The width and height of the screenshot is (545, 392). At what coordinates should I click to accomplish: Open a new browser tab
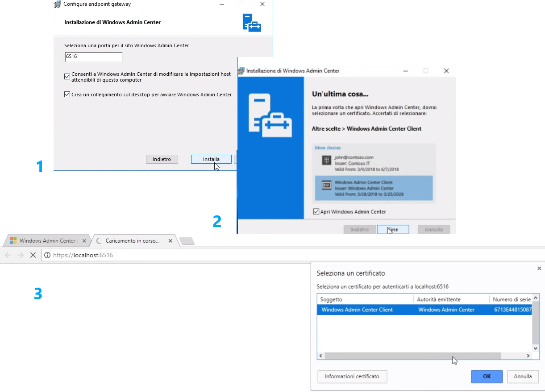coord(187,241)
